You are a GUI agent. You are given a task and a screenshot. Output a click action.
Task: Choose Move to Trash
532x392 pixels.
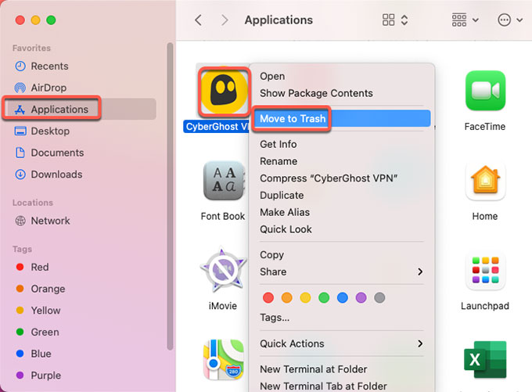[342, 118]
